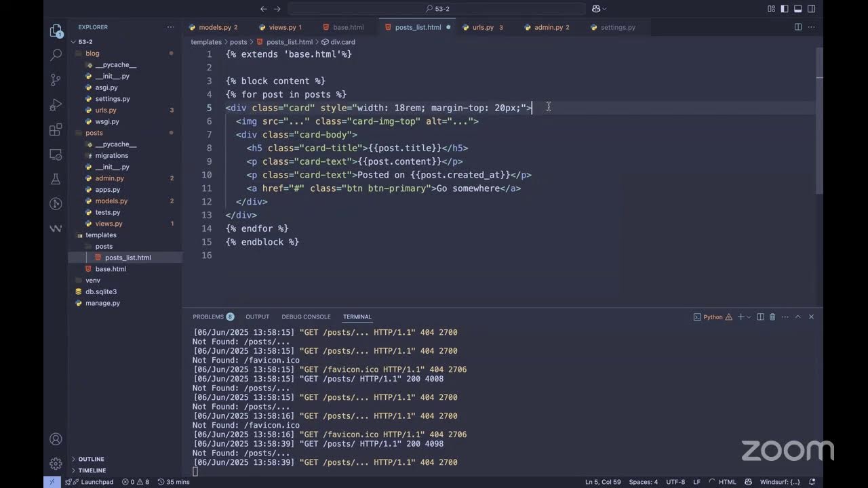Open the Testing flask view
Screen dimensions: 868x488
[x=56, y=179]
